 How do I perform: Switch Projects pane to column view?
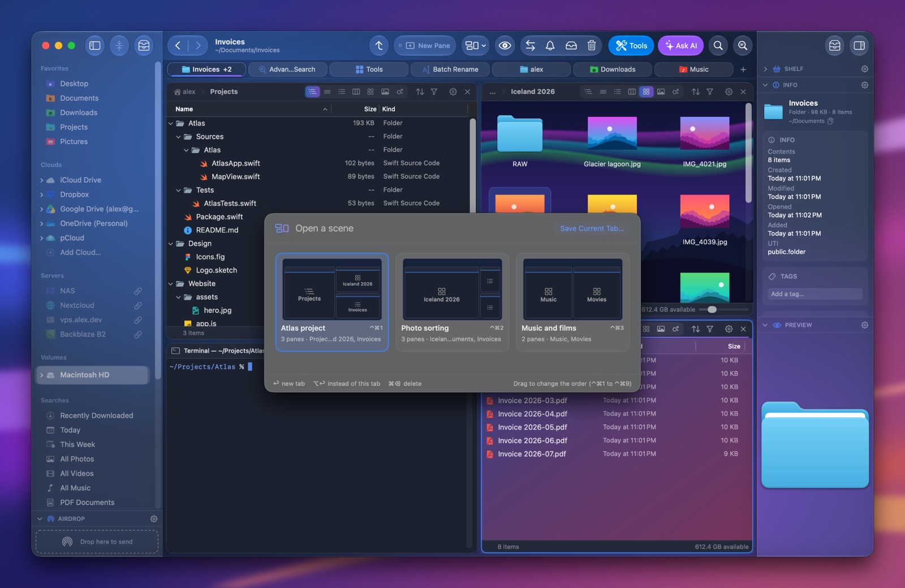point(356,92)
